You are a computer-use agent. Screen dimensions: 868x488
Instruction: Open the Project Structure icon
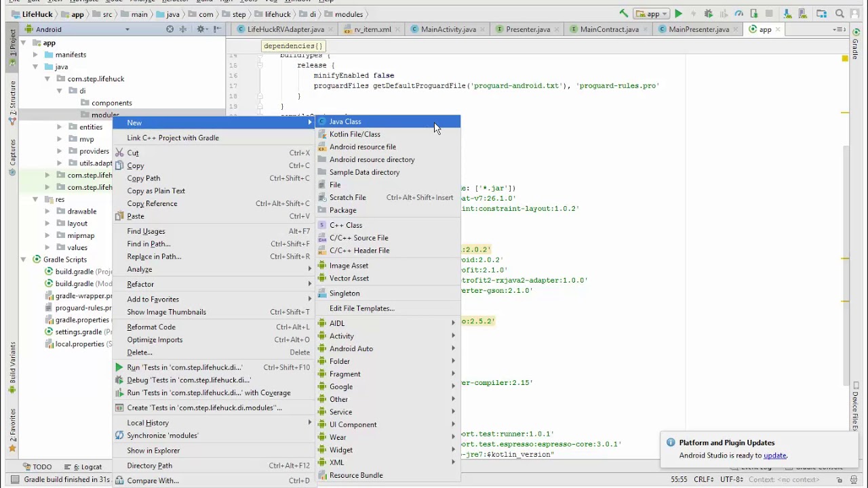click(822, 14)
